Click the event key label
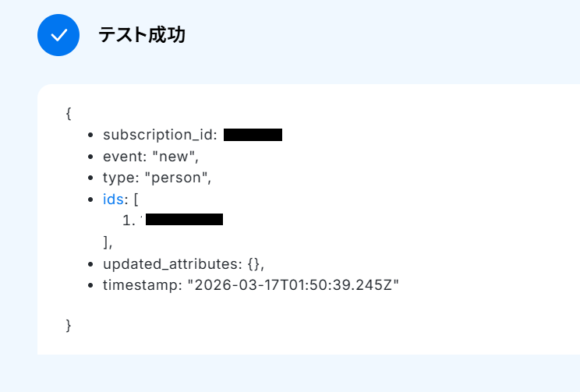 pos(125,157)
